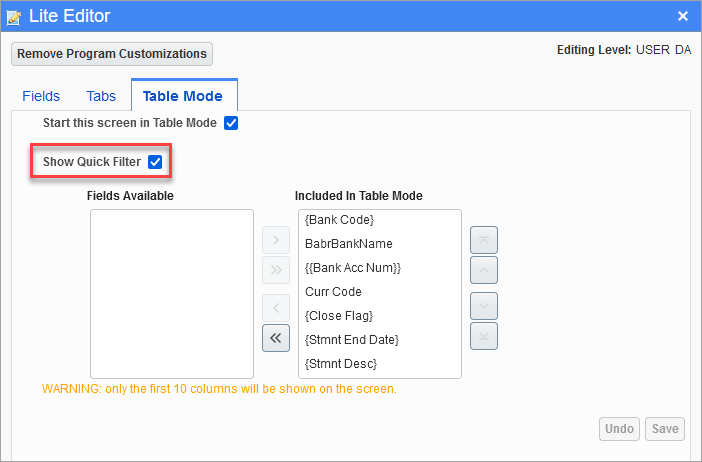702x462 pixels.
Task: Move field up one position
Action: tap(484, 270)
